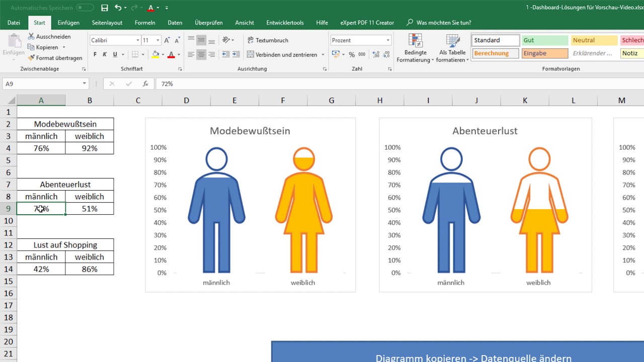Viewport: 644px width, 362px height.
Task: Align cell text right
Action: (x=211, y=54)
